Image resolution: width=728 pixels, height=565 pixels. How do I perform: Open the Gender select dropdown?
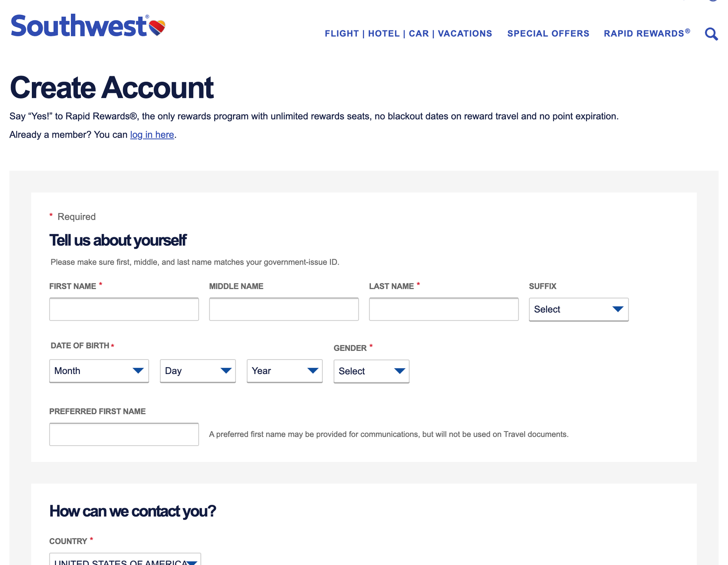point(371,371)
